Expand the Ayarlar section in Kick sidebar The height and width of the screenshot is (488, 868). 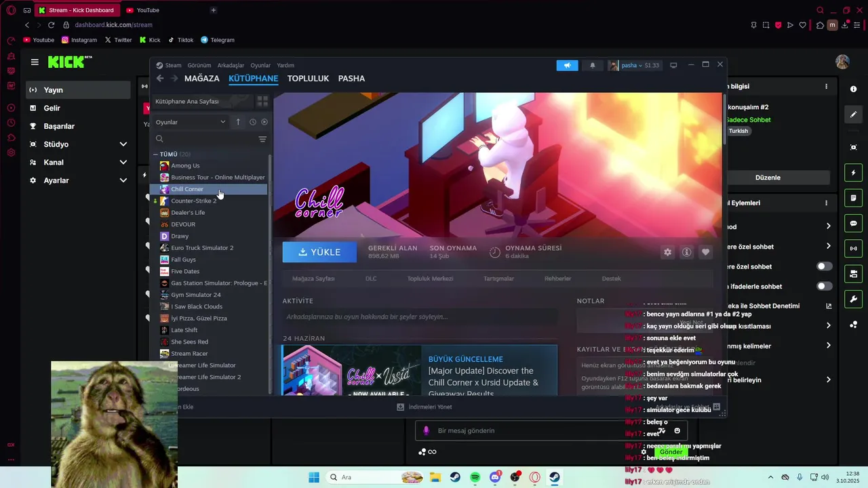pos(123,180)
